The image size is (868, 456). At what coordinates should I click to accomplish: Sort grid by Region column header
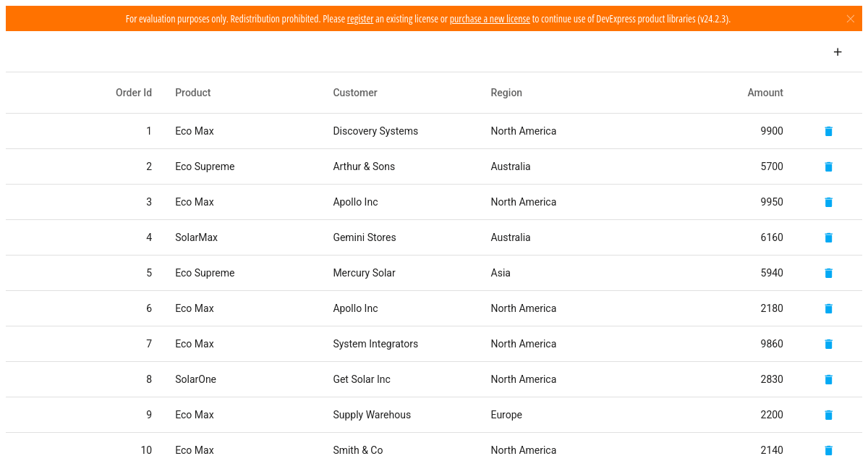(x=506, y=93)
